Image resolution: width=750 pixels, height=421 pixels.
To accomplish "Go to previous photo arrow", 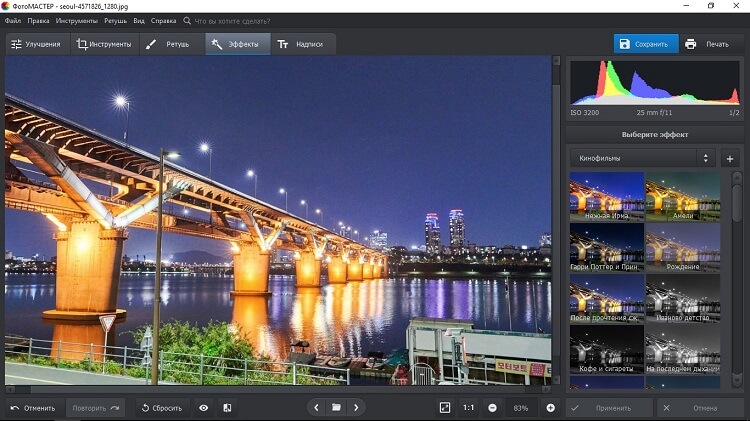I will [x=317, y=408].
